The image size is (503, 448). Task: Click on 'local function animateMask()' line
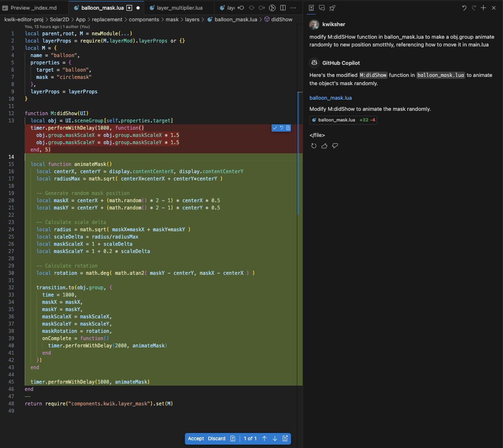coord(71,164)
